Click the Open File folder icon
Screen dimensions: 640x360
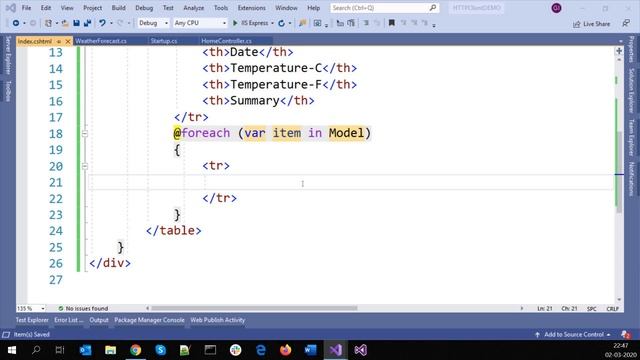(65, 23)
